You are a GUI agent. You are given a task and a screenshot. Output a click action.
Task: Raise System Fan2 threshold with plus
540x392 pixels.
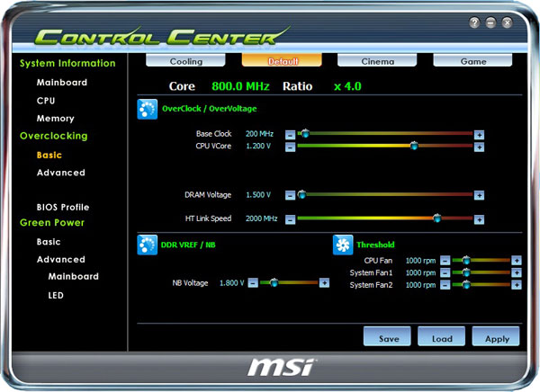(517, 285)
